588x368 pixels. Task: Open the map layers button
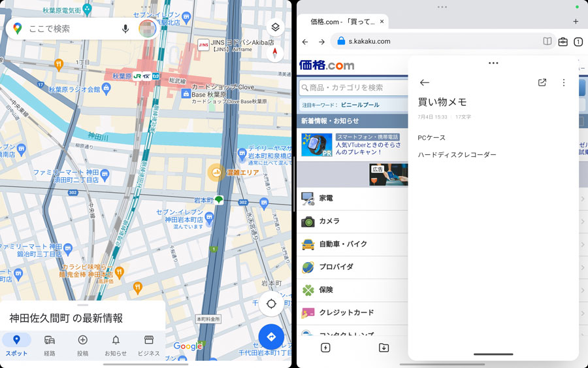[x=275, y=27]
